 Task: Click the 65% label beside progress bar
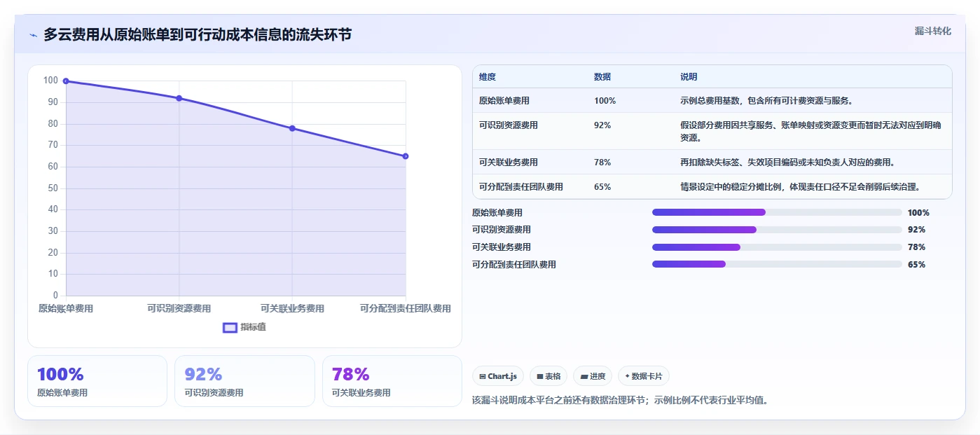coord(916,265)
